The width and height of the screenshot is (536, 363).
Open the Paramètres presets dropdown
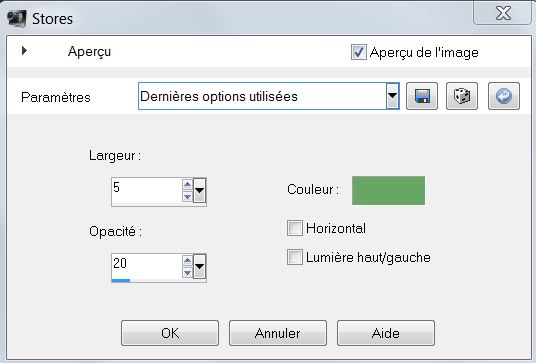tap(393, 96)
